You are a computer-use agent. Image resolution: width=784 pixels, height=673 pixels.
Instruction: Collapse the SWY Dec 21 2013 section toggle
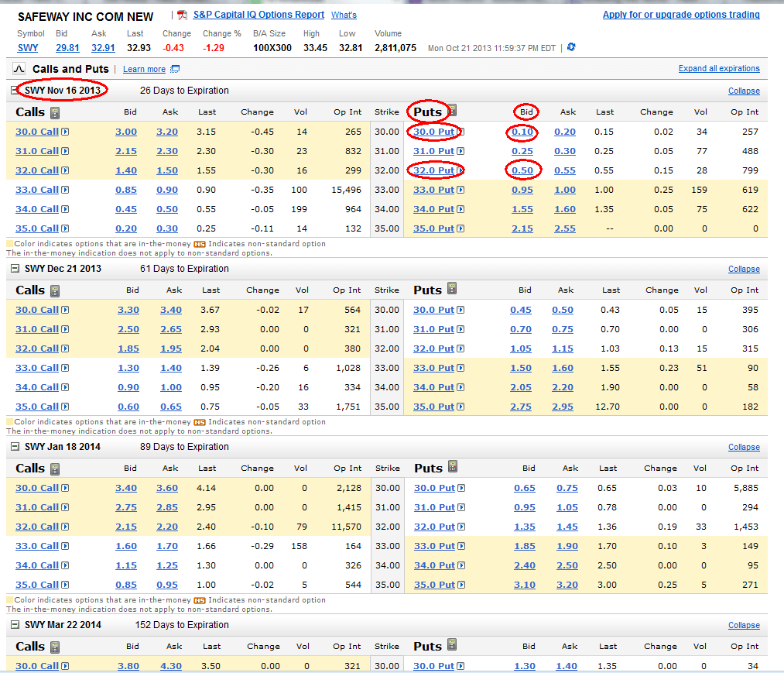tap(15, 269)
